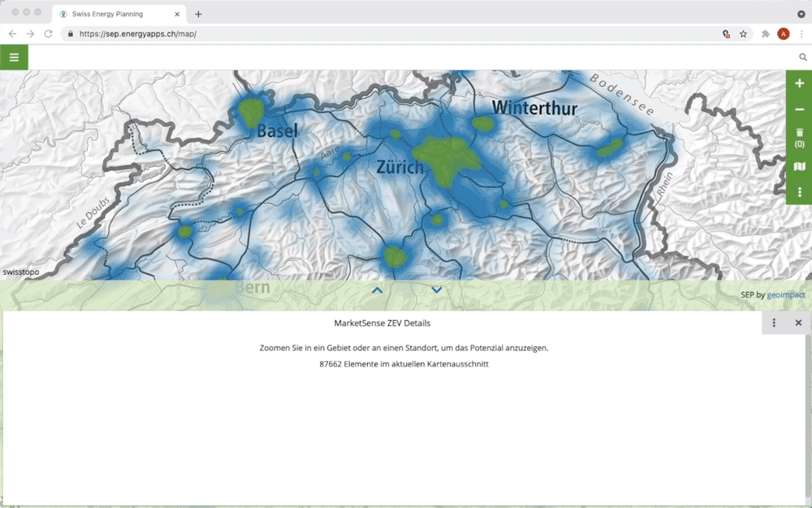
Task: Open Chrome's three-dot menu
Action: [801, 33]
